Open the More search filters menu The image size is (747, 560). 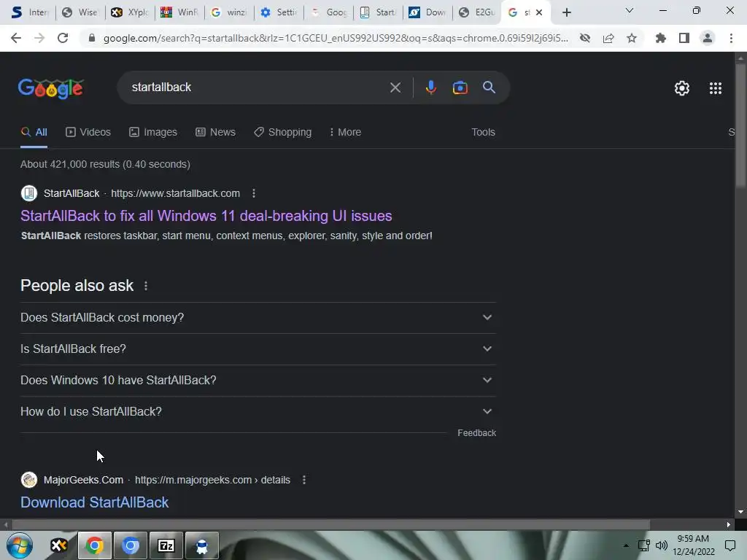click(x=345, y=133)
